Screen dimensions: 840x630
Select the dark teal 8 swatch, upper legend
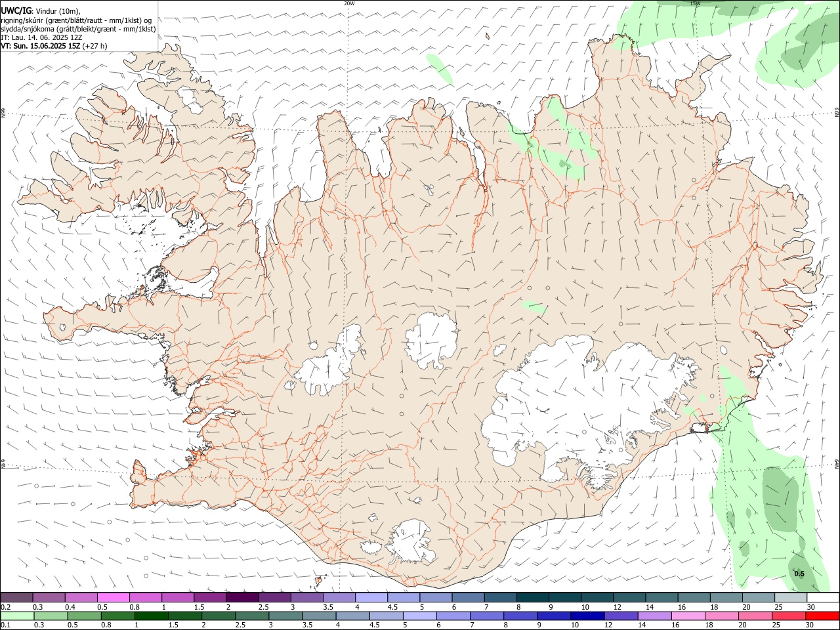pyautogui.click(x=532, y=598)
